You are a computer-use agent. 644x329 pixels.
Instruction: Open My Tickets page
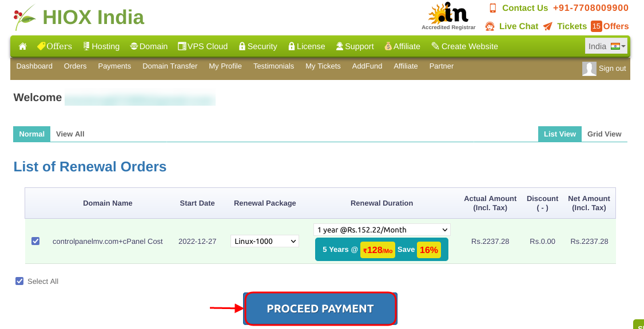(x=323, y=66)
